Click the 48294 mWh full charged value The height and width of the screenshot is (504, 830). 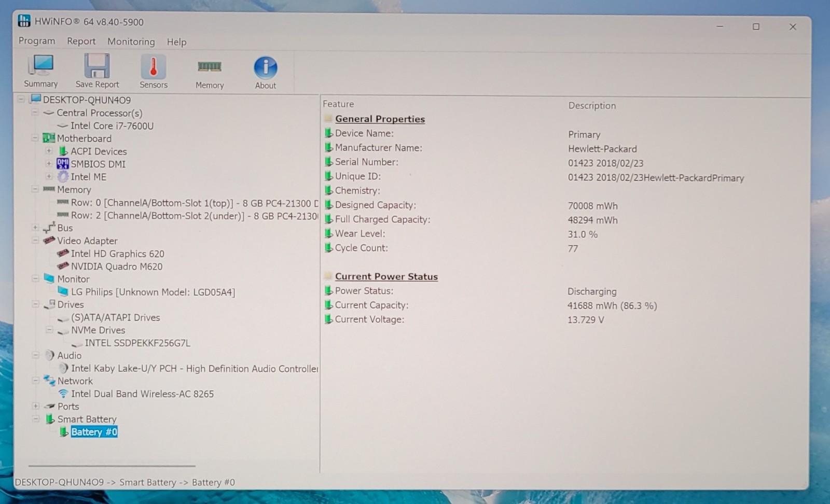pos(593,220)
